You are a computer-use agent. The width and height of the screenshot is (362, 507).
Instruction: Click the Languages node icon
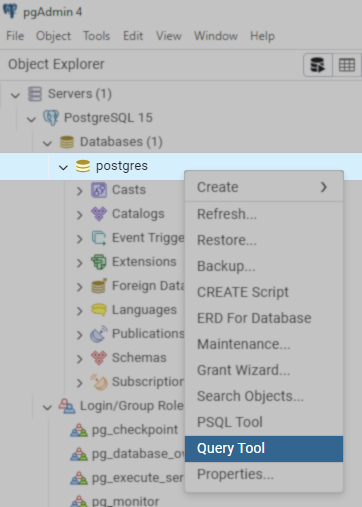click(99, 310)
